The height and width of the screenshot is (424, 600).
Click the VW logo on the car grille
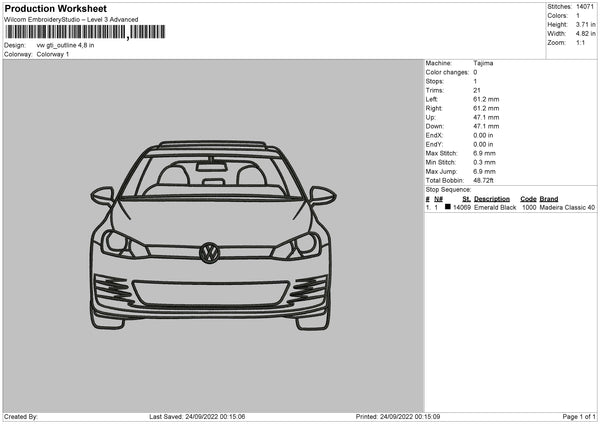click(x=209, y=252)
